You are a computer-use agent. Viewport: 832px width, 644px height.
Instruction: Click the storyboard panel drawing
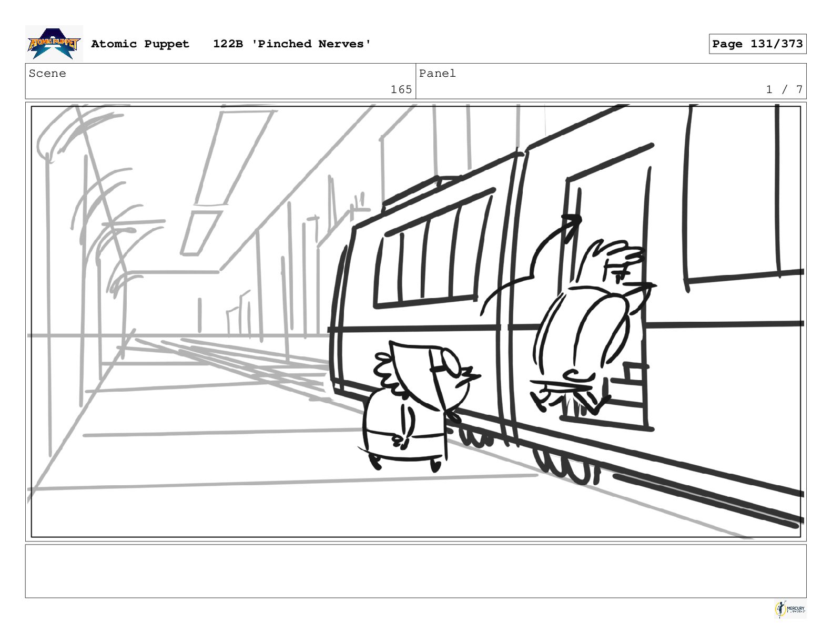[x=415, y=321]
